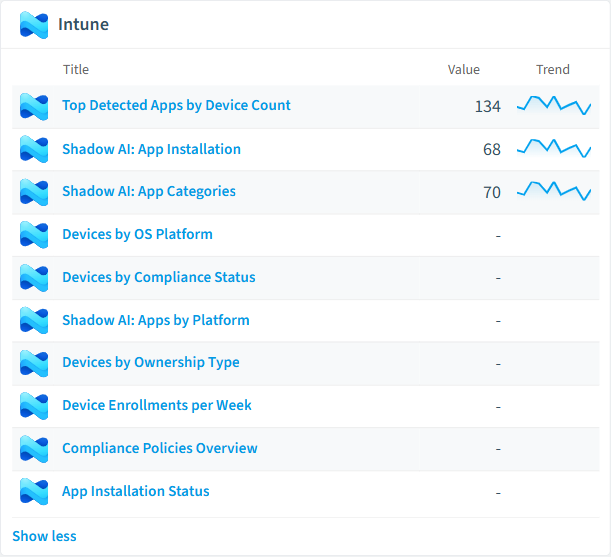Open Devices by Compliance Status link

pos(159,277)
